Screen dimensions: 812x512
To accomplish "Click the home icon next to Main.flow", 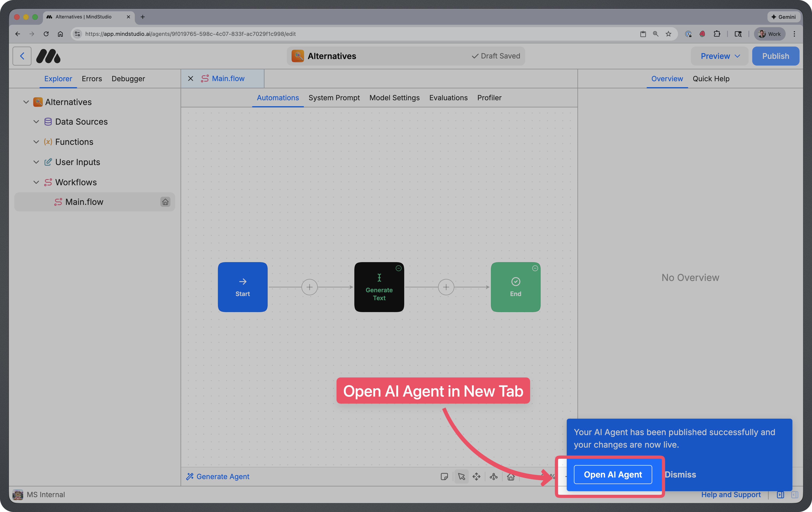I will pos(165,202).
